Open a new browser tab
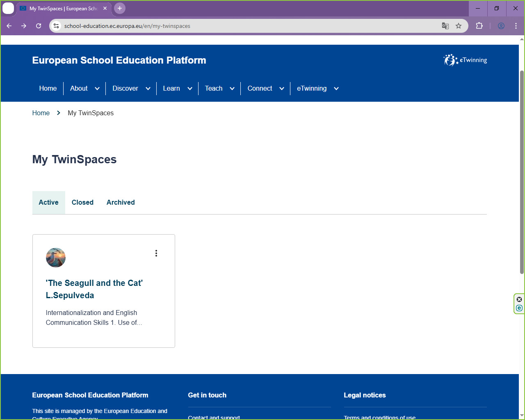525x420 pixels. pos(120,8)
